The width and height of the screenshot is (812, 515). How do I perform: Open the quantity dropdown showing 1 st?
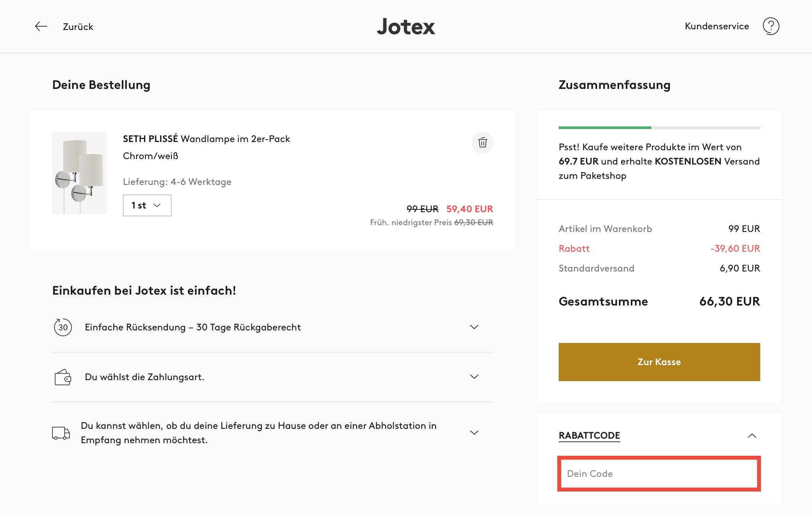coord(147,205)
